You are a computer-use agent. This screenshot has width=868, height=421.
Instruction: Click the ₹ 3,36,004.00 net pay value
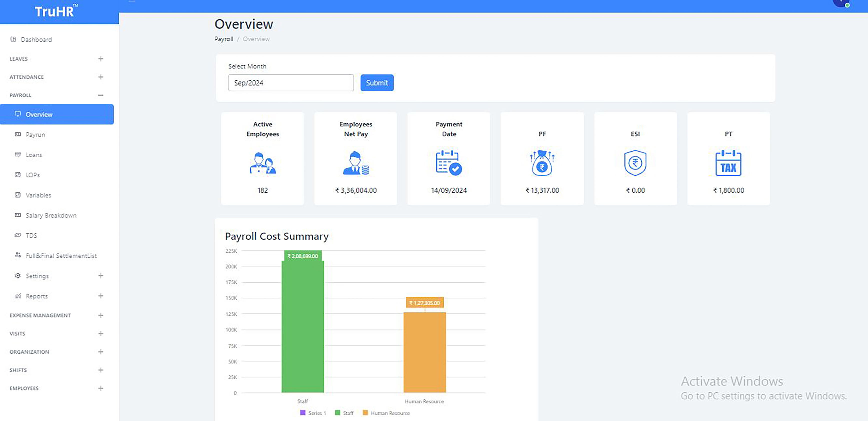pyautogui.click(x=356, y=190)
